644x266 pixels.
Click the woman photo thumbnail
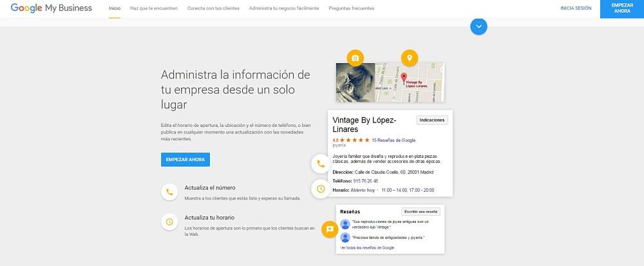click(355, 82)
